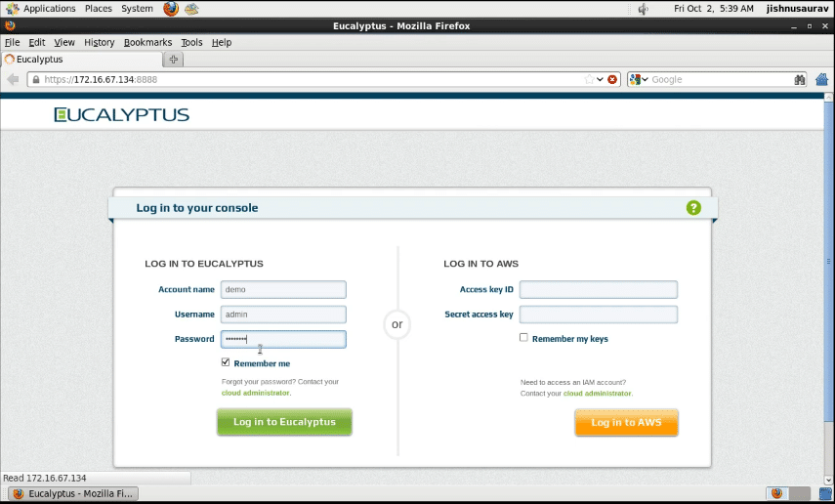Open the File menu
The image size is (835, 504).
(13, 42)
